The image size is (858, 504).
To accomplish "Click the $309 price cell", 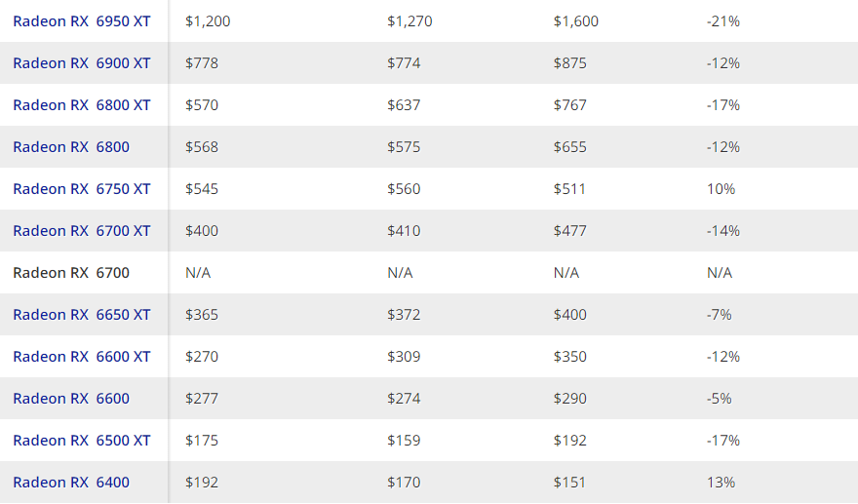I will (x=404, y=357).
